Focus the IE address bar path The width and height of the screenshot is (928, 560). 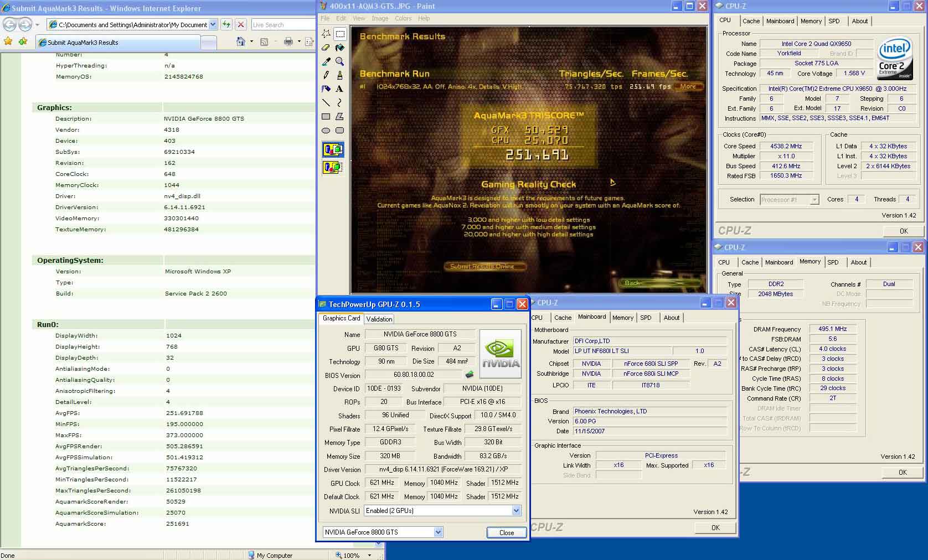coord(133,24)
